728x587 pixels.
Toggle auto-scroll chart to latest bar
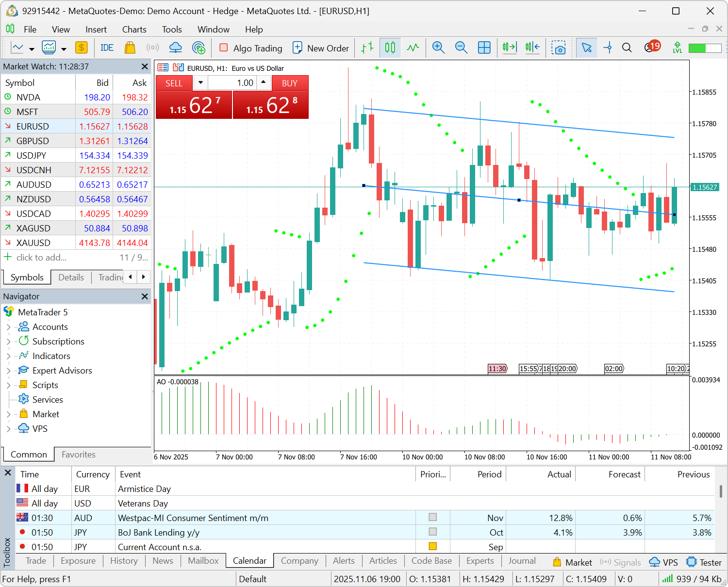(x=509, y=48)
